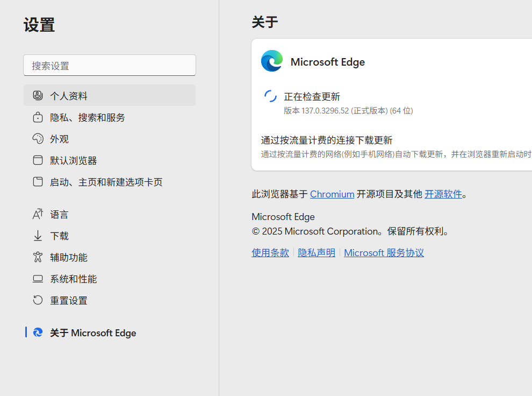
Task: Click the download arrow icon beside 下载
Action: point(38,236)
